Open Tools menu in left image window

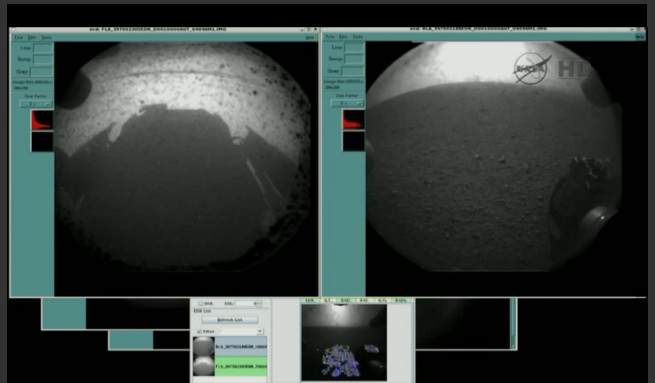46,38
